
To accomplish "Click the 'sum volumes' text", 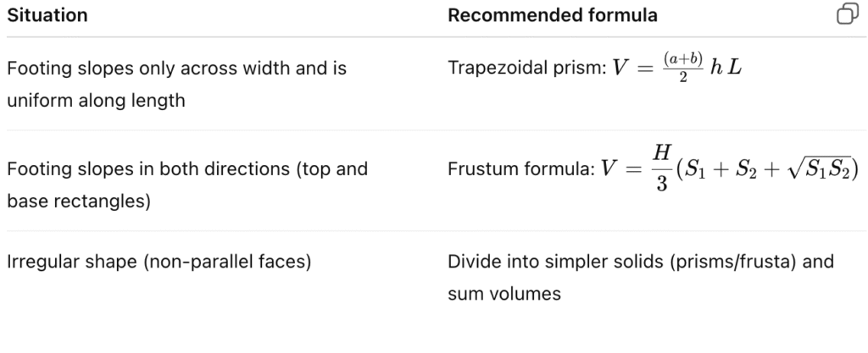I will [504, 294].
